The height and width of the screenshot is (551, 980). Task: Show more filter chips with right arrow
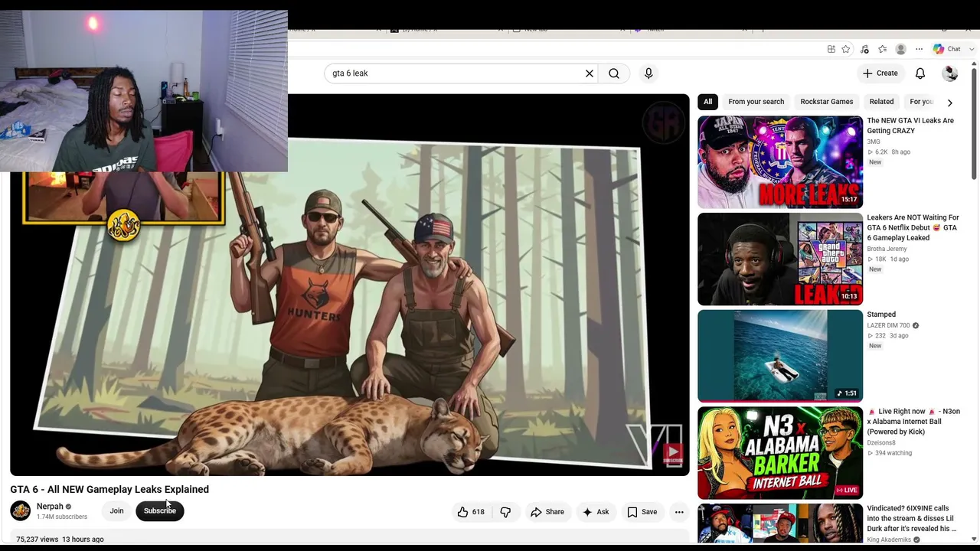click(950, 103)
